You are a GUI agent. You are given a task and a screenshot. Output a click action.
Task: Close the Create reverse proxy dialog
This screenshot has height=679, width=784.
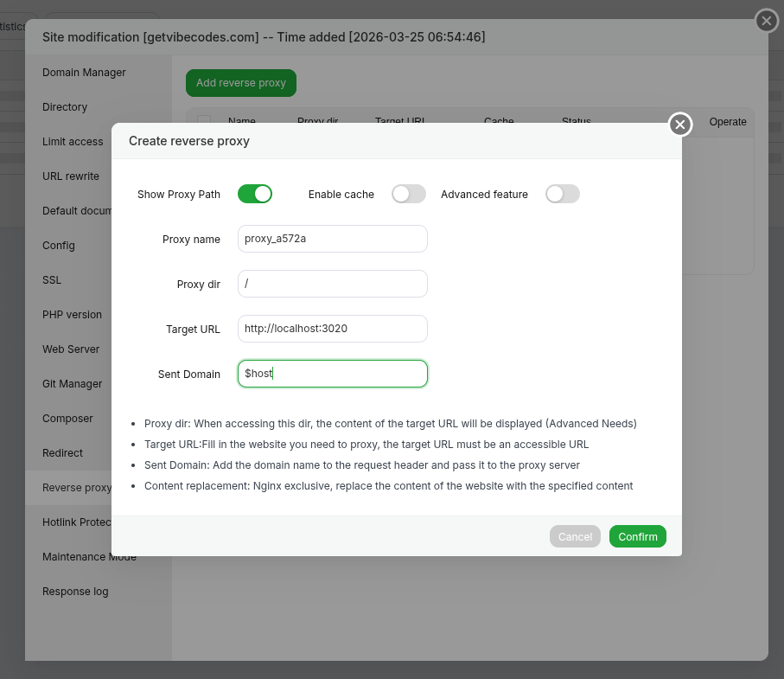tap(680, 125)
